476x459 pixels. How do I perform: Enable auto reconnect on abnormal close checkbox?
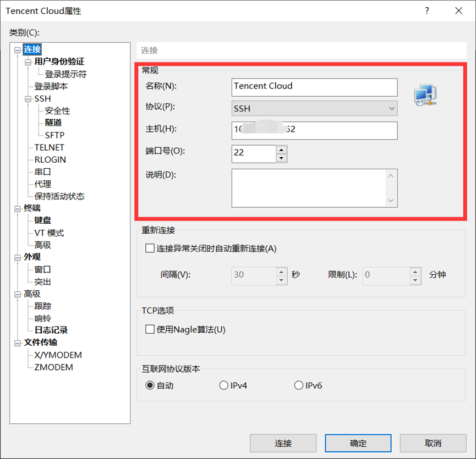pyautogui.click(x=150, y=248)
